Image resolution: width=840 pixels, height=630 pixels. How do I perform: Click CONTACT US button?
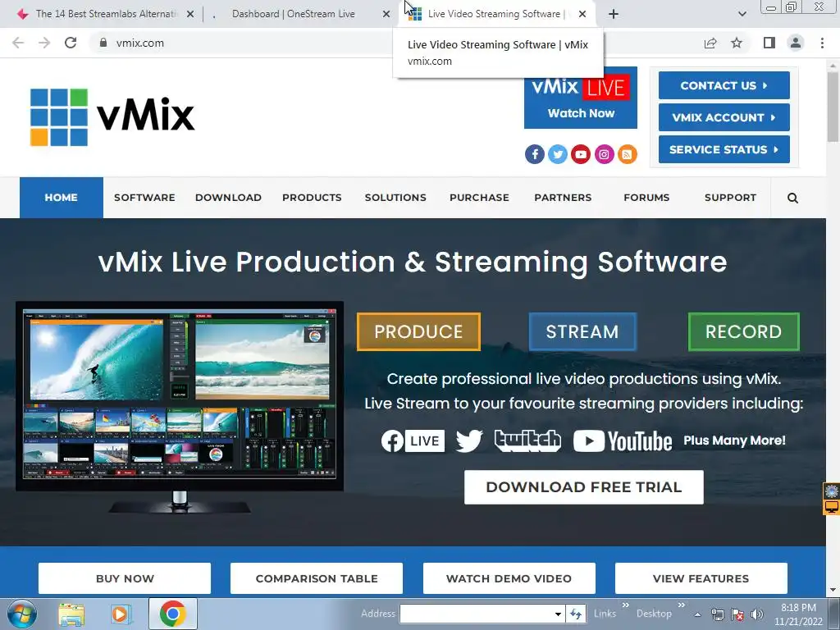click(724, 85)
